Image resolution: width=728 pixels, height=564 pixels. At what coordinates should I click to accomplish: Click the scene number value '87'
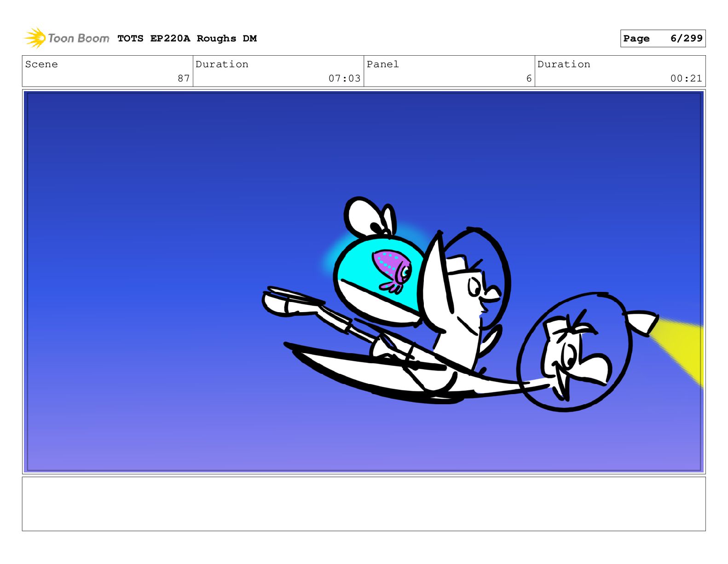pyautogui.click(x=184, y=79)
